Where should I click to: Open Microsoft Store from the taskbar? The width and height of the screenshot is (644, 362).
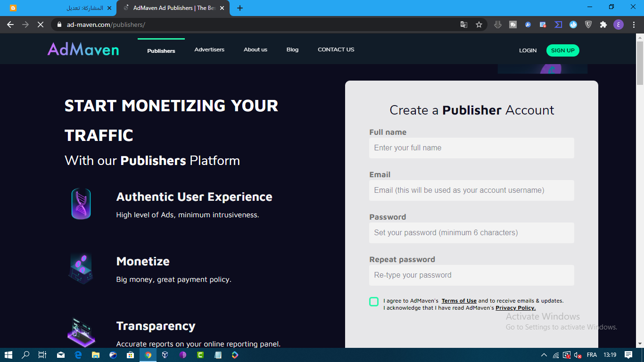point(130,355)
